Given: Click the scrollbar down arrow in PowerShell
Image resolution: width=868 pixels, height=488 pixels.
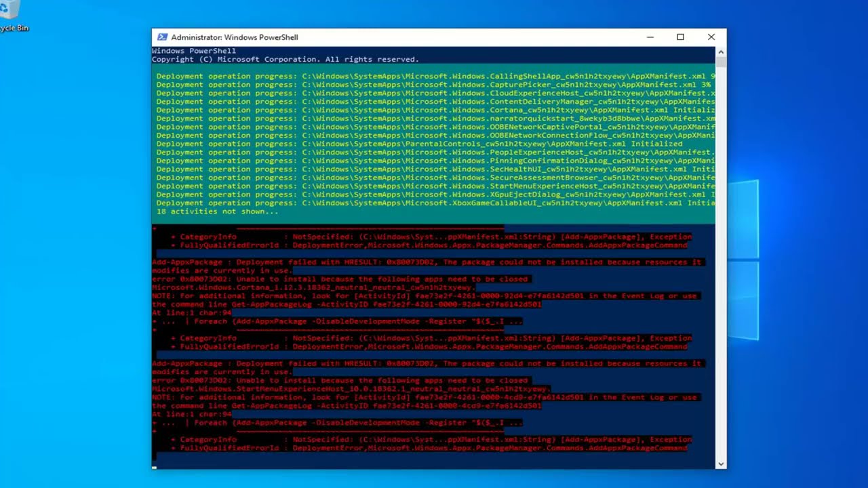Looking at the screenshot, I should tap(720, 464).
